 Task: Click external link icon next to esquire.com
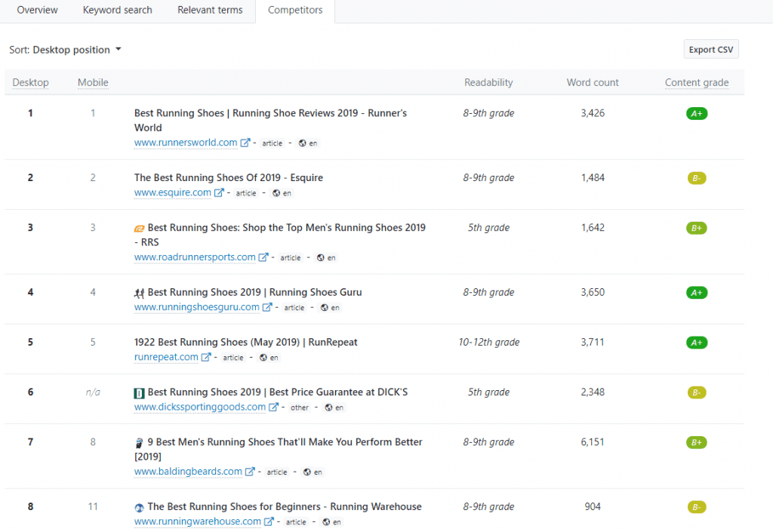click(219, 192)
